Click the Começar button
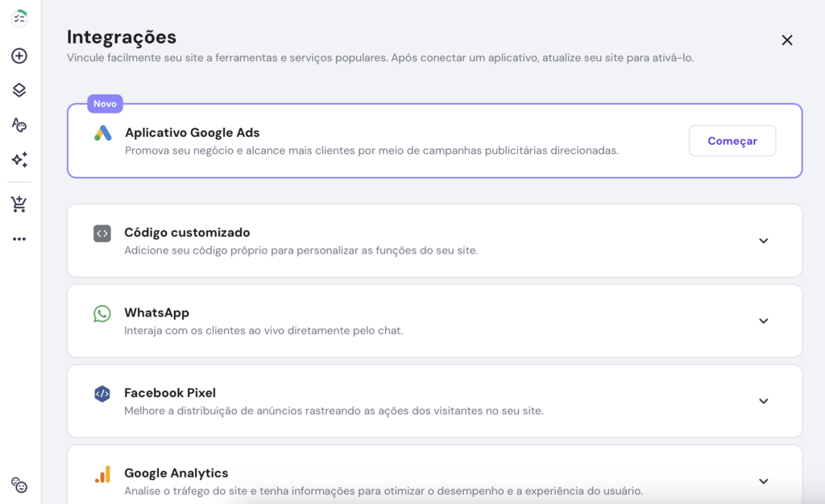 [x=732, y=140]
